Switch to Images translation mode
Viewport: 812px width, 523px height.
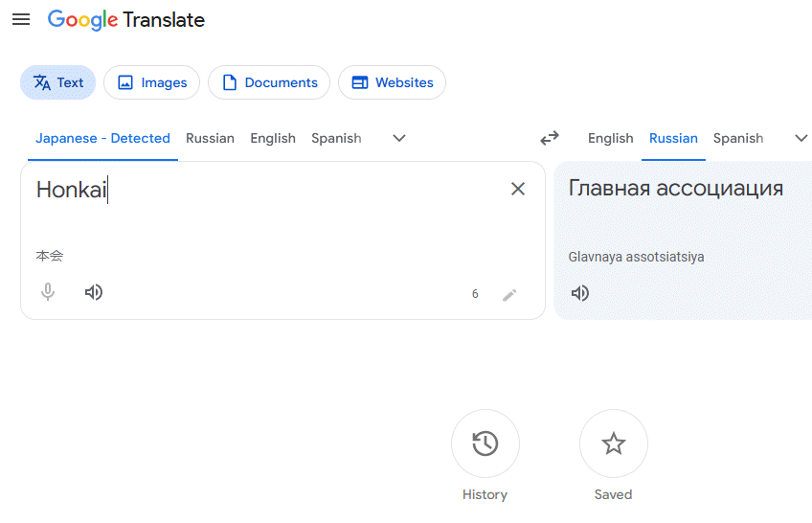[151, 82]
